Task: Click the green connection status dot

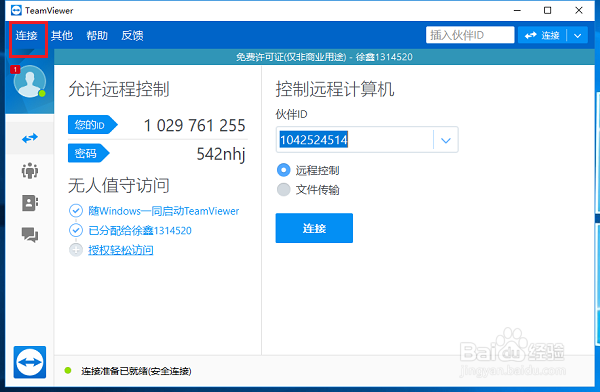Action: coord(68,370)
